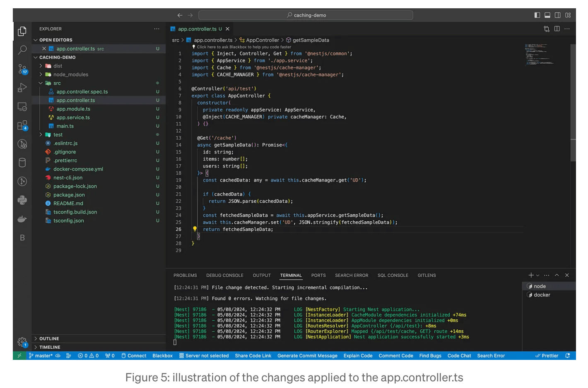This screenshot has height=388, width=588.
Task: Customize layout icon in title bar
Action: [568, 15]
